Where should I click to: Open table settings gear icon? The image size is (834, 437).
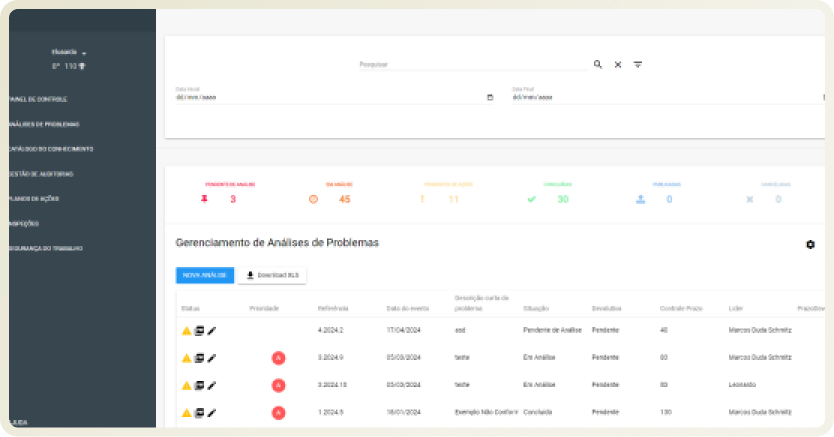810,244
